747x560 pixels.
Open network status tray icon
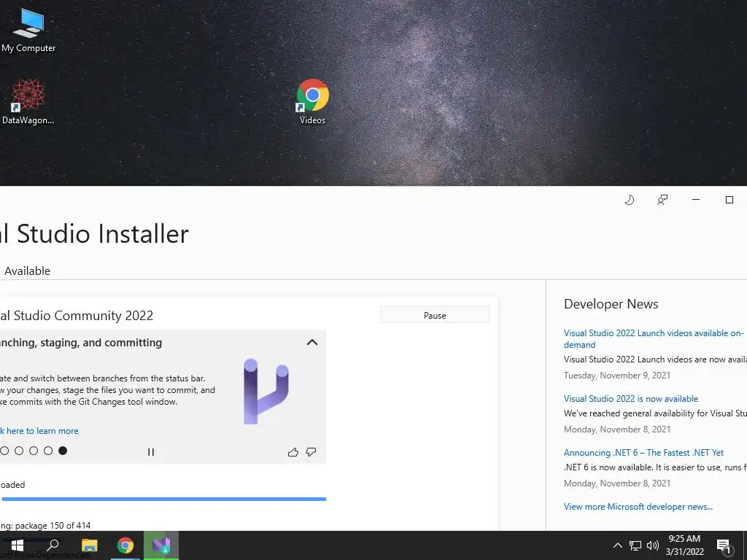point(635,545)
